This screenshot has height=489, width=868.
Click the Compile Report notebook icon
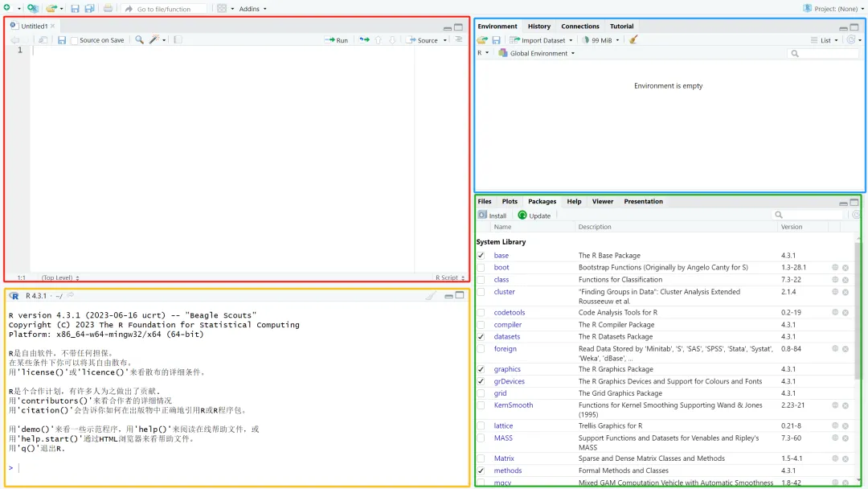(178, 40)
